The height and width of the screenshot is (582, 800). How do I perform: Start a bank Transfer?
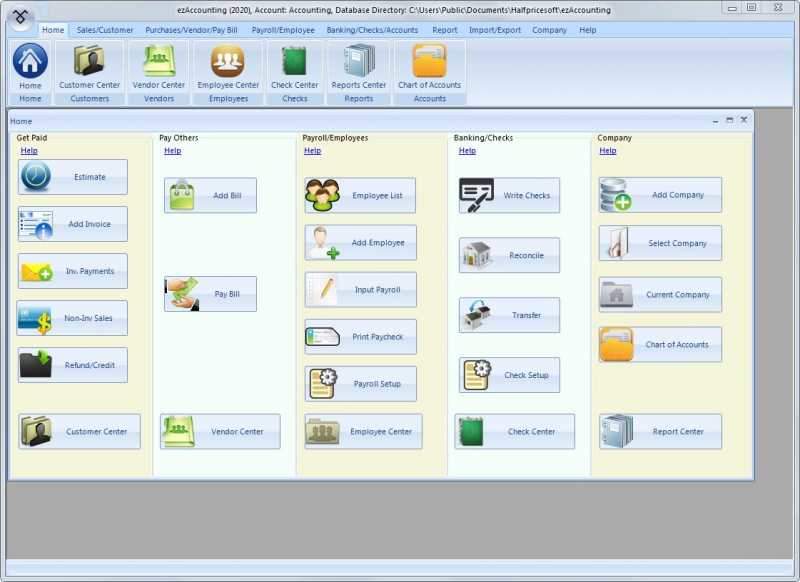(510, 315)
